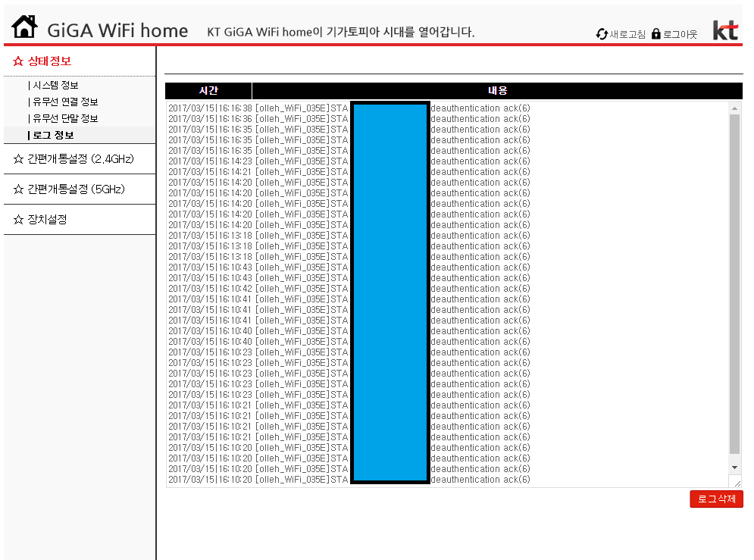Click the kt logo
Screen dimensions: 754x560
tap(725, 30)
